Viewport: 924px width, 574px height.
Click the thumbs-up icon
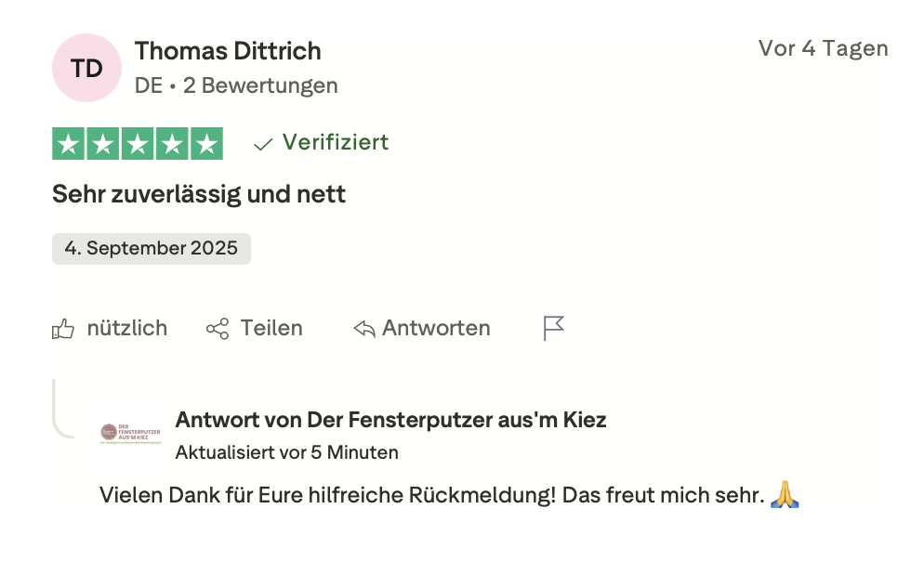[x=63, y=329]
